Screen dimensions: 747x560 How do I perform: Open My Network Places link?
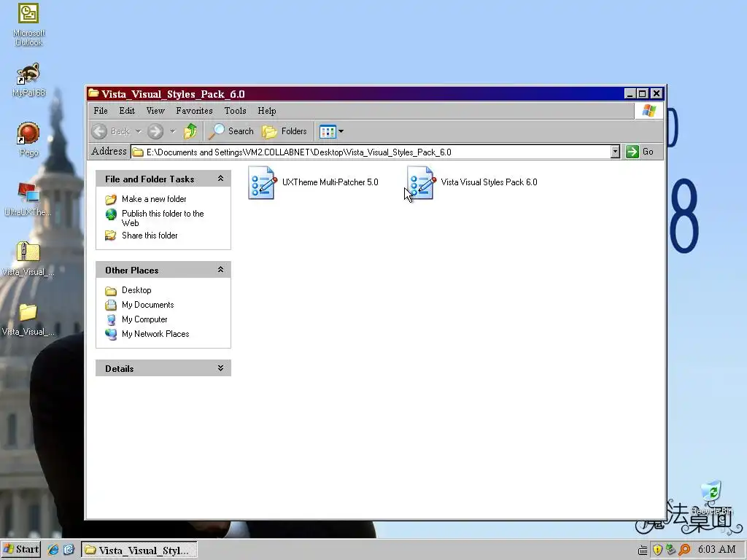point(155,334)
